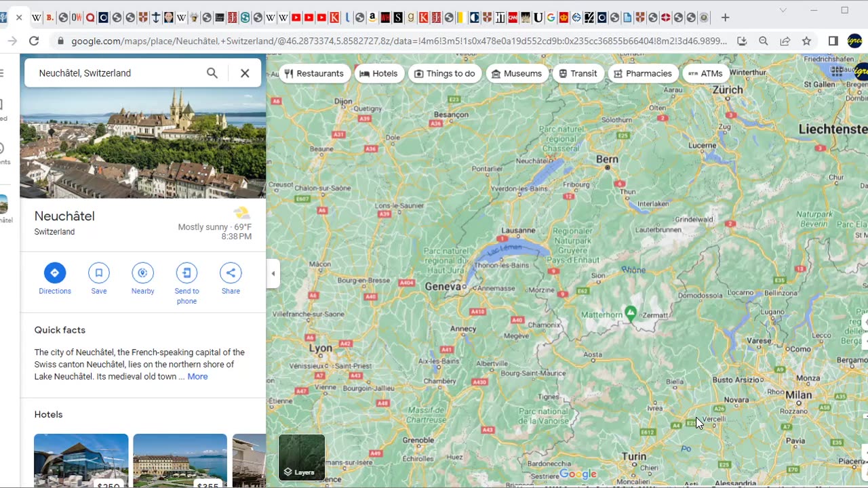The image size is (868, 488).
Task: Go forward in browser history
Action: [x=12, y=41]
